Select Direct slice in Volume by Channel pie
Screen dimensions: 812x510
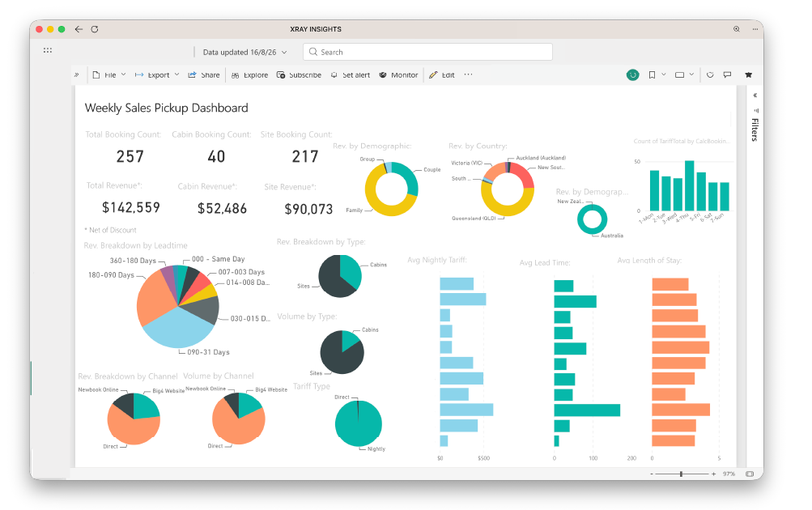pyautogui.click(x=238, y=429)
